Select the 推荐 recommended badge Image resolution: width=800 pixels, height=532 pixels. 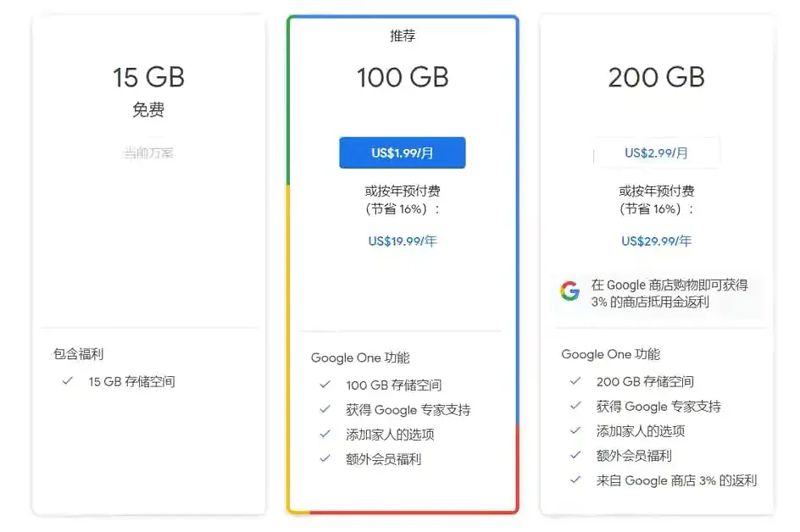402,35
